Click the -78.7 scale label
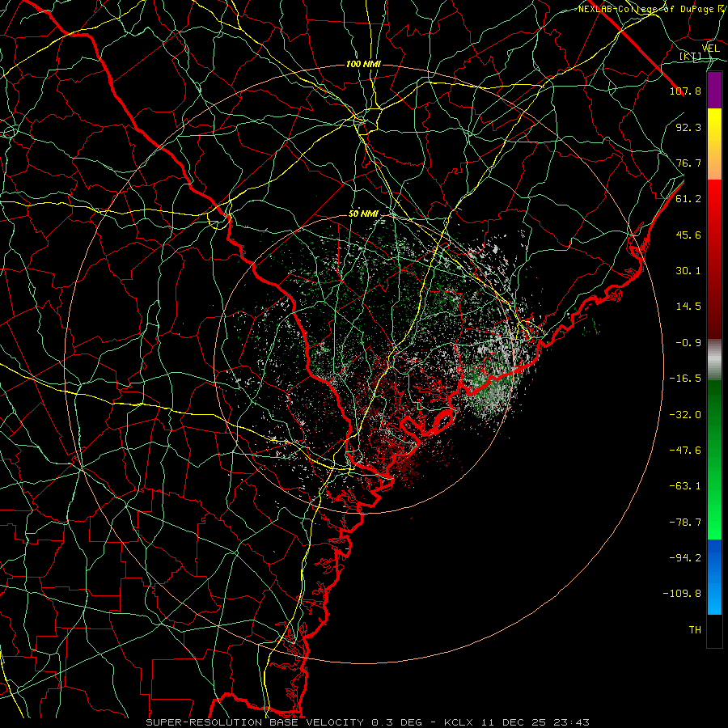Image resolution: width=728 pixels, height=728 pixels. [x=685, y=523]
